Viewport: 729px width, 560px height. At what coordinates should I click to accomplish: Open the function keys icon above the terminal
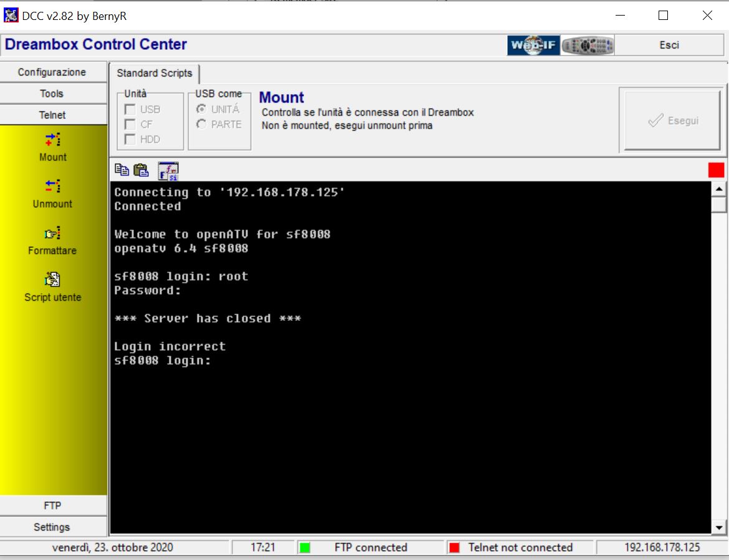pyautogui.click(x=168, y=171)
